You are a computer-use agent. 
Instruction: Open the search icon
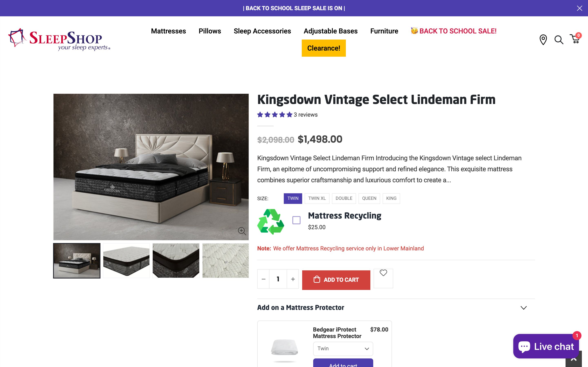click(x=559, y=40)
